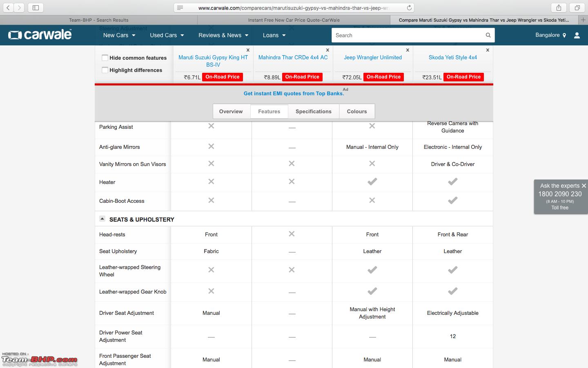The image size is (588, 368).
Task: Click the Anti-glare Mirrors row label
Action: [119, 147]
